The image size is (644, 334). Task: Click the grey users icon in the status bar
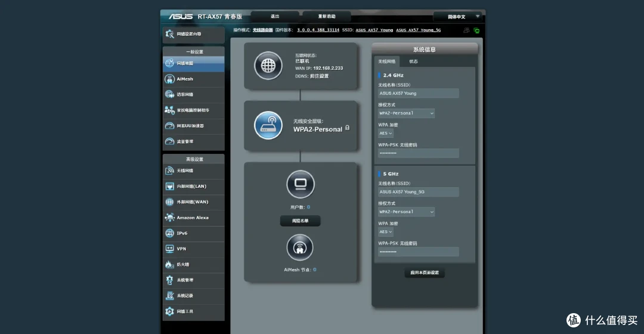[466, 30]
